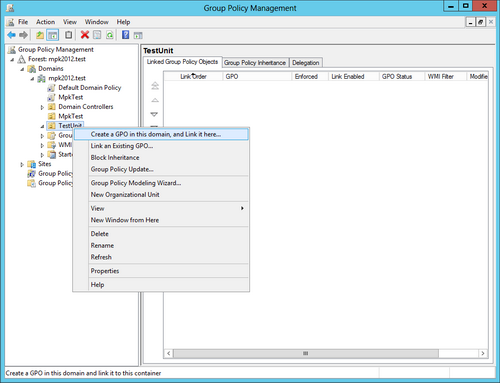
Task: Launch Group Policy Modeling Wizard
Action: [x=161, y=183]
